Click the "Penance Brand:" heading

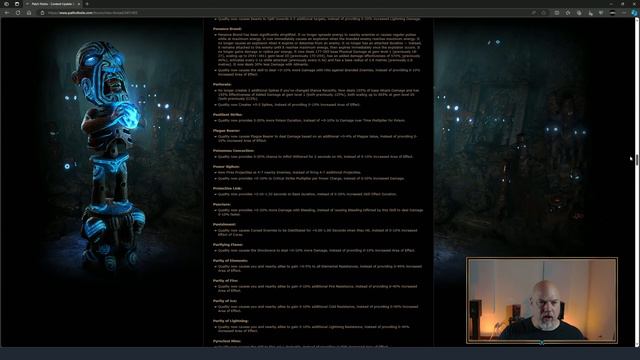(x=227, y=29)
